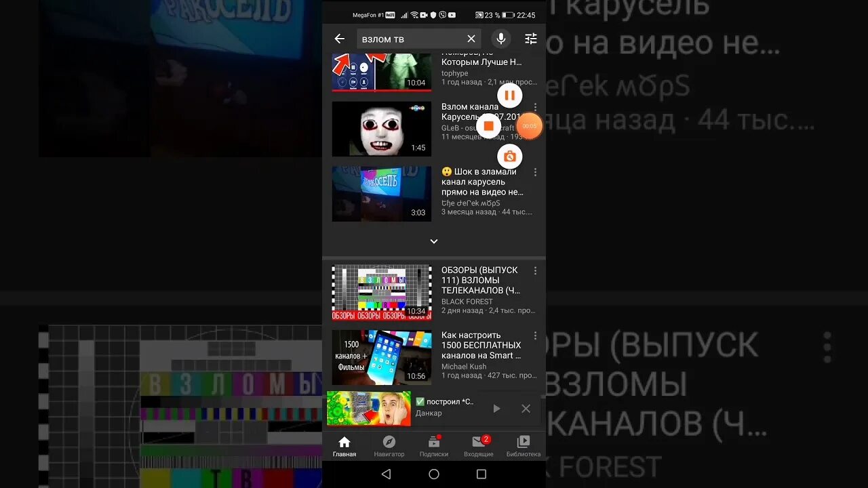
Task: Open the Библиотека library tab
Action: coord(524,447)
